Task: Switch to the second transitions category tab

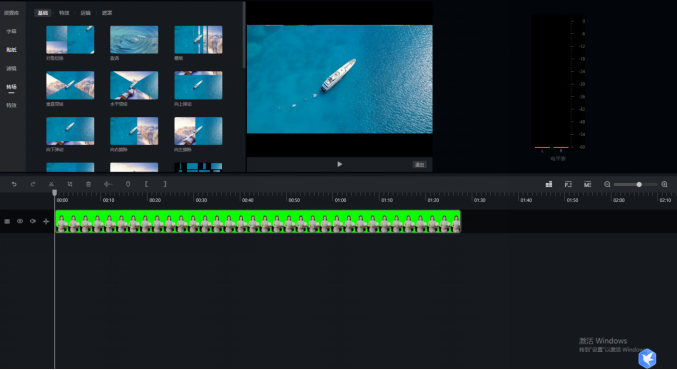Action: coord(64,13)
